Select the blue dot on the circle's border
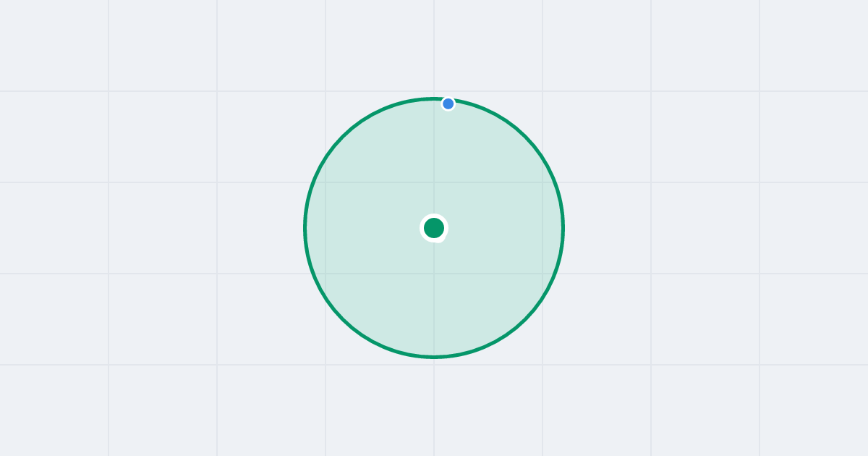 tap(448, 104)
